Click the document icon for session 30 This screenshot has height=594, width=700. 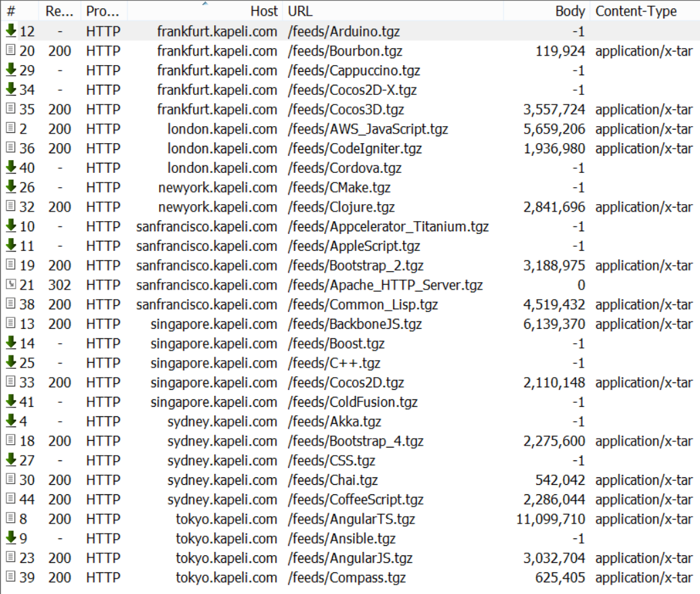pos(11,479)
